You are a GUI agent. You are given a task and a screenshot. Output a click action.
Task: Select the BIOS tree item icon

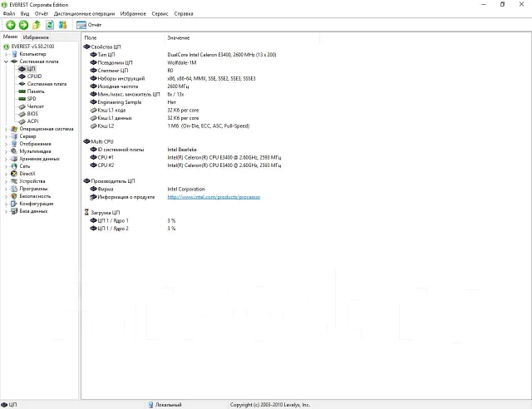pos(22,114)
